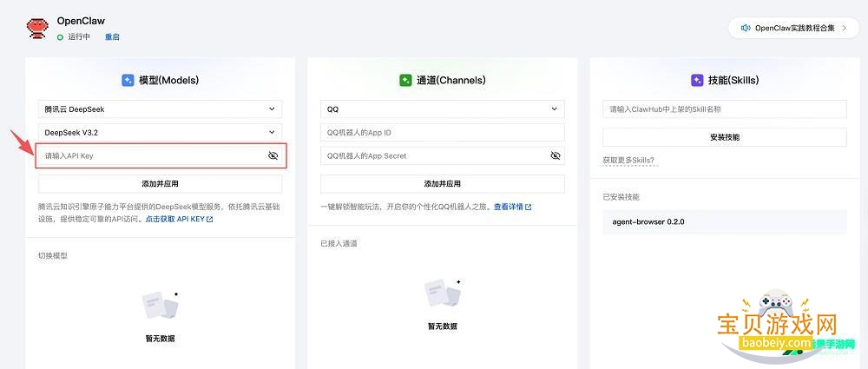Click empty-data illustration under 切换模型
The width and height of the screenshot is (868, 369).
point(161,306)
